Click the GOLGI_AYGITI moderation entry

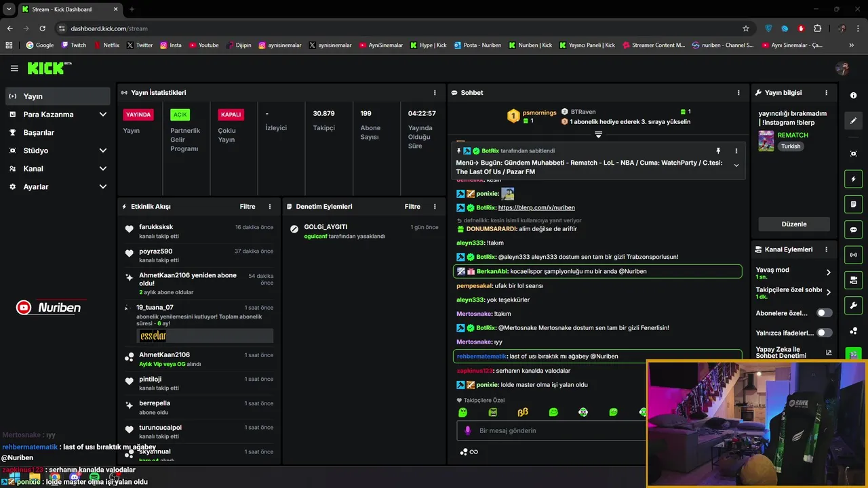click(364, 231)
